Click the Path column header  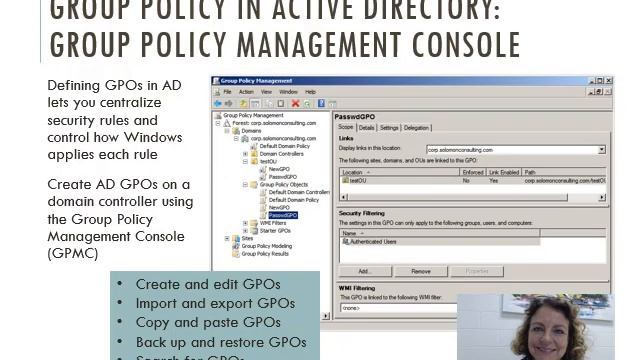[x=564, y=172]
